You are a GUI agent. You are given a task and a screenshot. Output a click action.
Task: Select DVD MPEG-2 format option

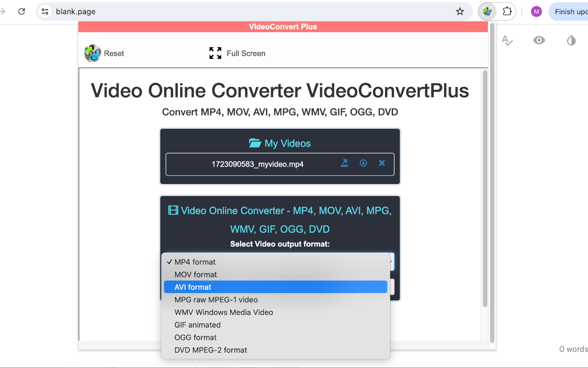pyautogui.click(x=276, y=350)
